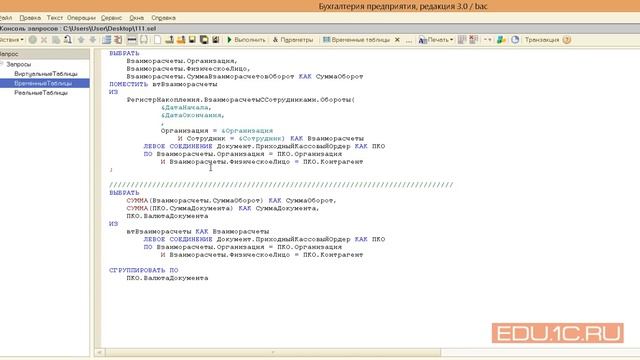Move the query down with the down arrow icon
The height and width of the screenshot is (360, 640).
pos(93,40)
